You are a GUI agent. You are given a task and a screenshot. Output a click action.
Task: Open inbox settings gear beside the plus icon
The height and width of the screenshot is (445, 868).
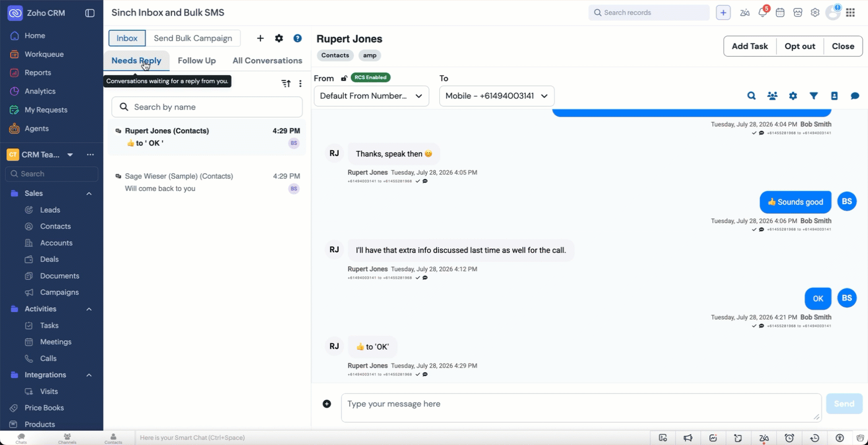(279, 38)
